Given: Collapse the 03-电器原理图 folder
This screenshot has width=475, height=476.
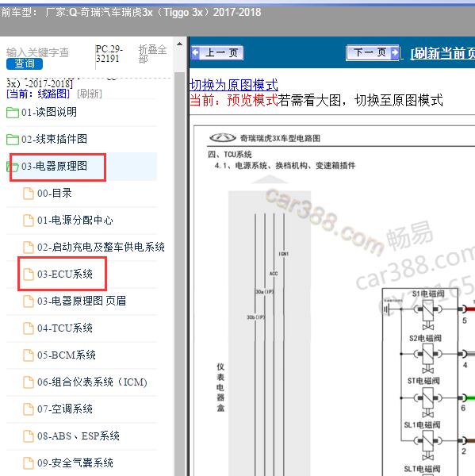Looking at the screenshot, I should (54, 166).
